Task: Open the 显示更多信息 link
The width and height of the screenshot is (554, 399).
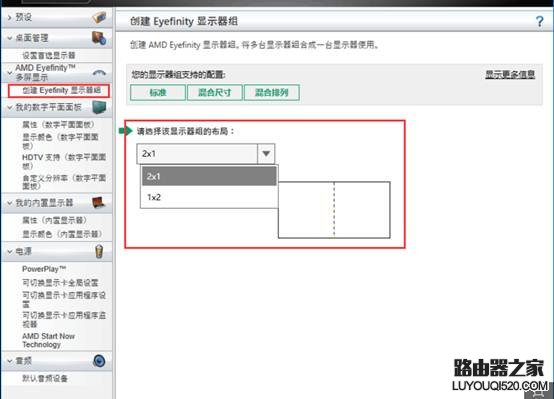Action: point(510,75)
